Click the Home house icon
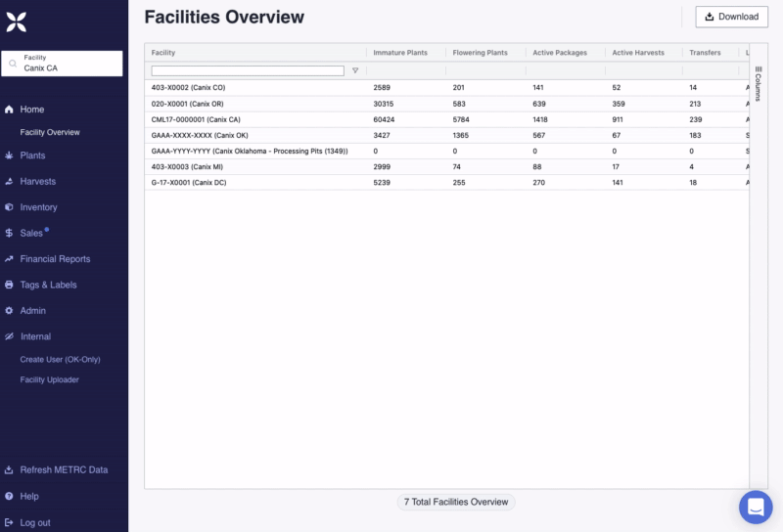The image size is (783, 532). tap(9, 110)
